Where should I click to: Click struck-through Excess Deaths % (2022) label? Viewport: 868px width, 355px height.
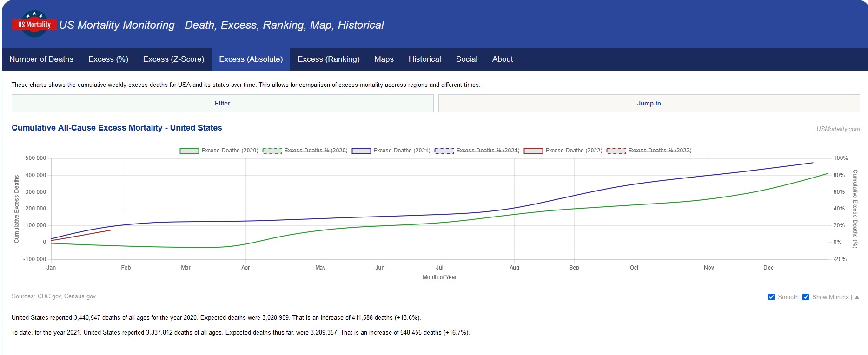(660, 151)
